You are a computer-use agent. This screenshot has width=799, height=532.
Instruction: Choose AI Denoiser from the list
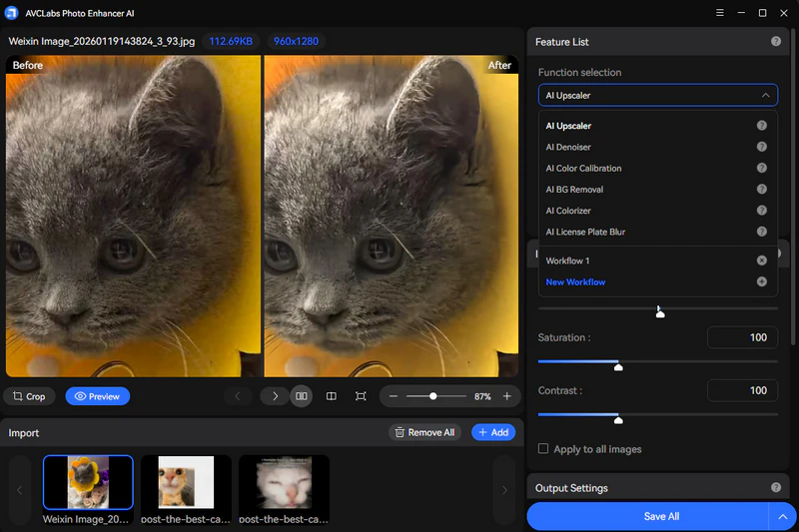(568, 147)
